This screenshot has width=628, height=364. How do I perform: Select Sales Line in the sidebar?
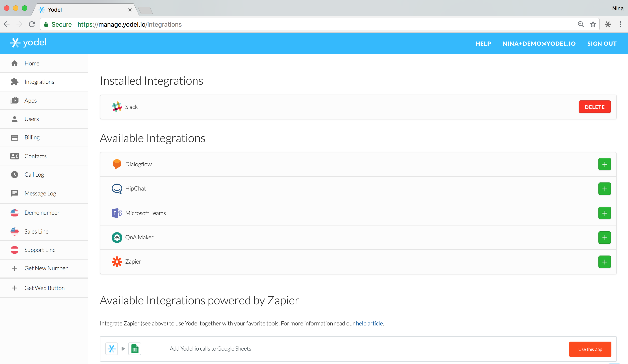click(x=44, y=232)
